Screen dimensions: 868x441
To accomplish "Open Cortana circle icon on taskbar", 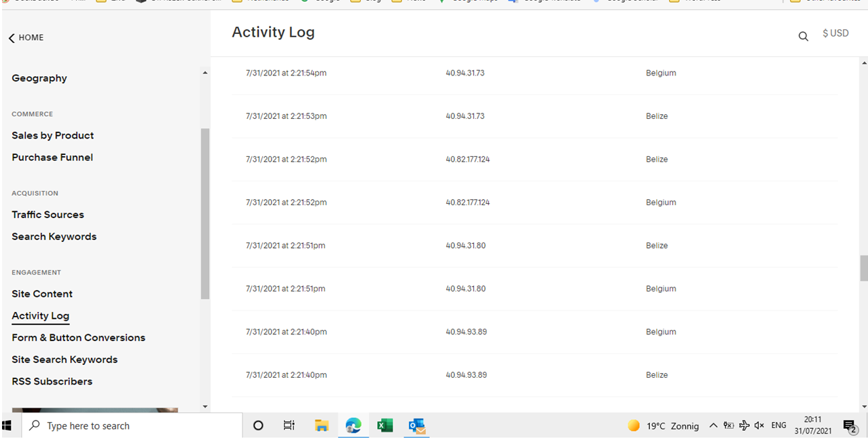I will (258, 425).
